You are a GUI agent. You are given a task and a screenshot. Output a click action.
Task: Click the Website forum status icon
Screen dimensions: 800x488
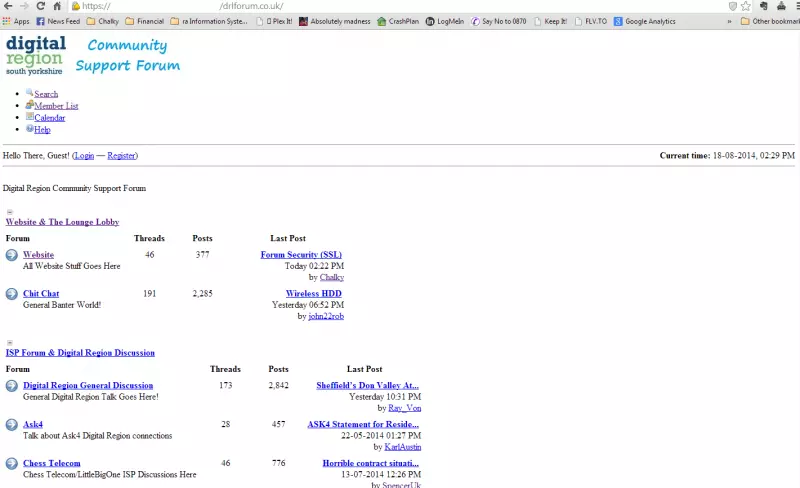point(12,255)
